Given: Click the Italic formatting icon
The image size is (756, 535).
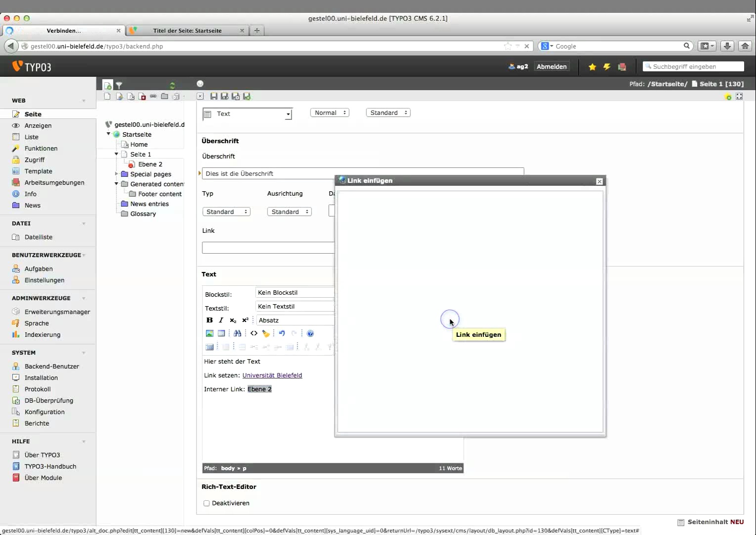Looking at the screenshot, I should coord(221,321).
